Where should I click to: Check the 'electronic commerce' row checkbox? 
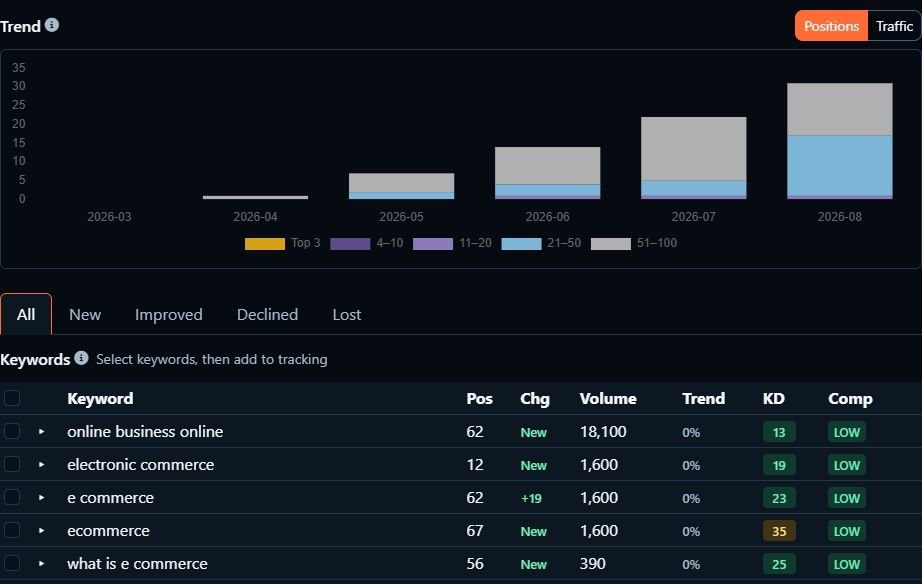click(x=12, y=464)
